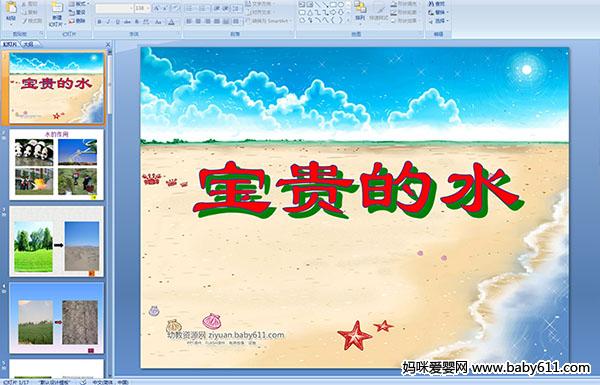The height and width of the screenshot is (385, 600).
Task: Open the Text Direction dropdown
Action: tap(261, 4)
